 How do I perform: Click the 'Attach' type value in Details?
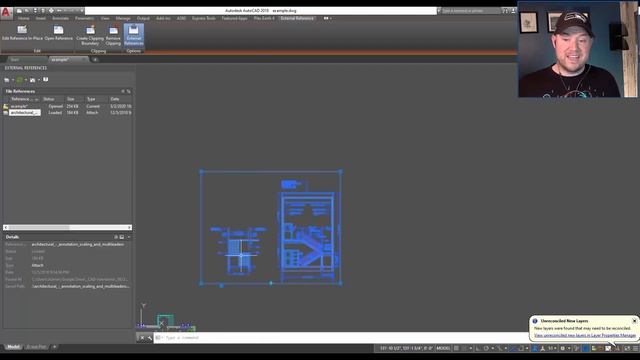pyautogui.click(x=38, y=265)
